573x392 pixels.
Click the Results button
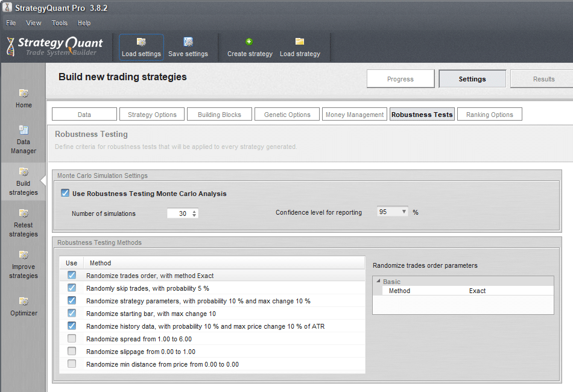[543, 79]
